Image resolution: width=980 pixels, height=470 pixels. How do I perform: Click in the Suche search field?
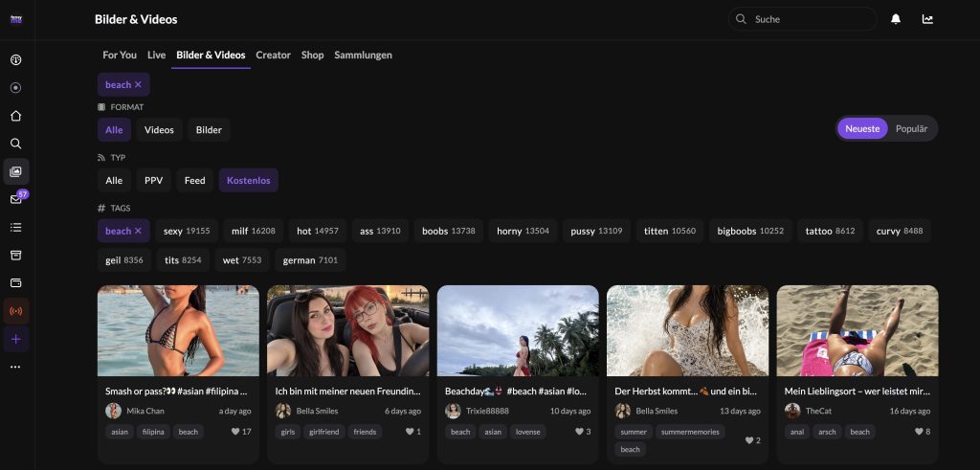803,19
